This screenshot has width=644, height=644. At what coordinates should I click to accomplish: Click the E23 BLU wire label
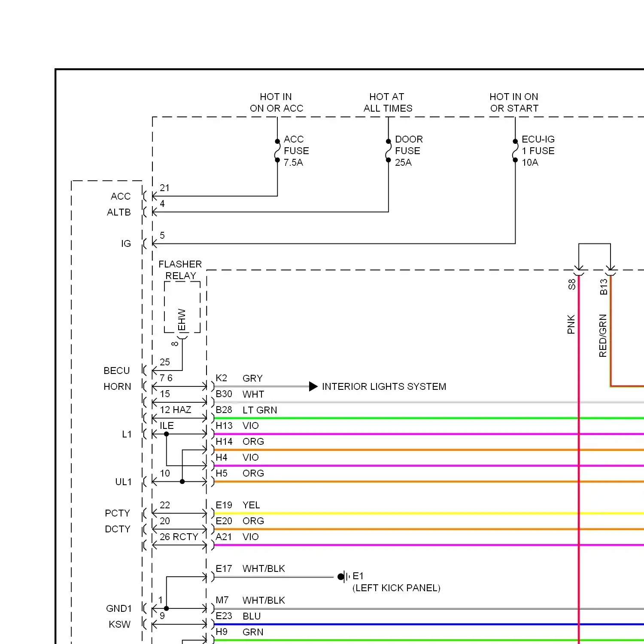tap(238, 616)
